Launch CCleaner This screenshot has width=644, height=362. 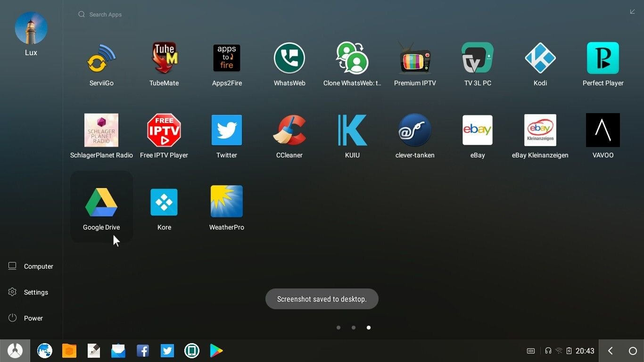[x=289, y=130]
